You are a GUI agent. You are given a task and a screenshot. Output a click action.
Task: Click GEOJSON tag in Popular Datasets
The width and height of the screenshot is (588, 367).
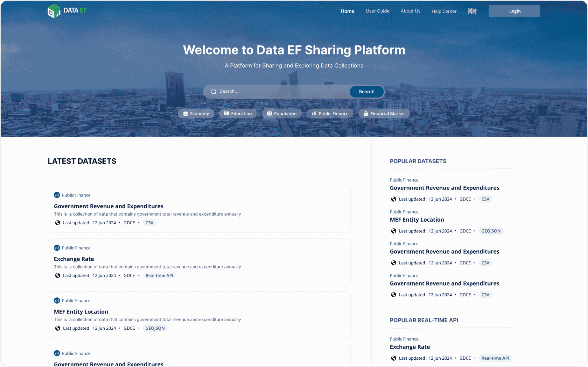click(491, 231)
